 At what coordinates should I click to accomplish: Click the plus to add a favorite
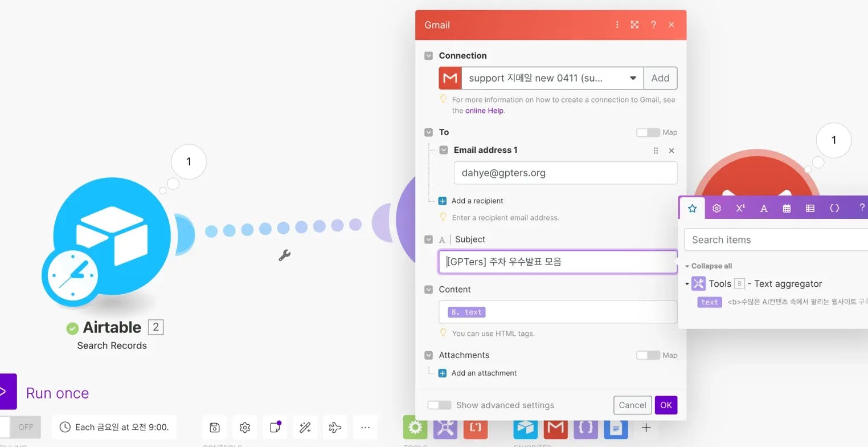[x=646, y=427]
